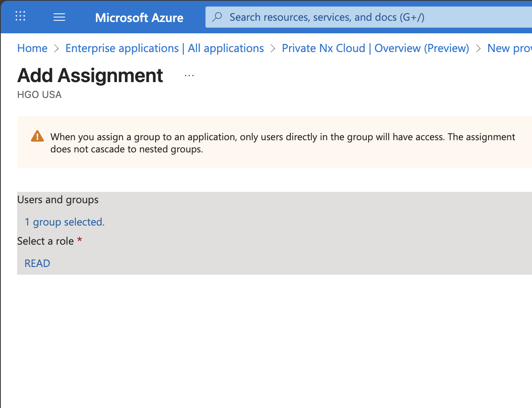The width and height of the screenshot is (532, 408).
Task: Open Private Nx Cloud | Overview breadcrumb
Action: point(375,48)
